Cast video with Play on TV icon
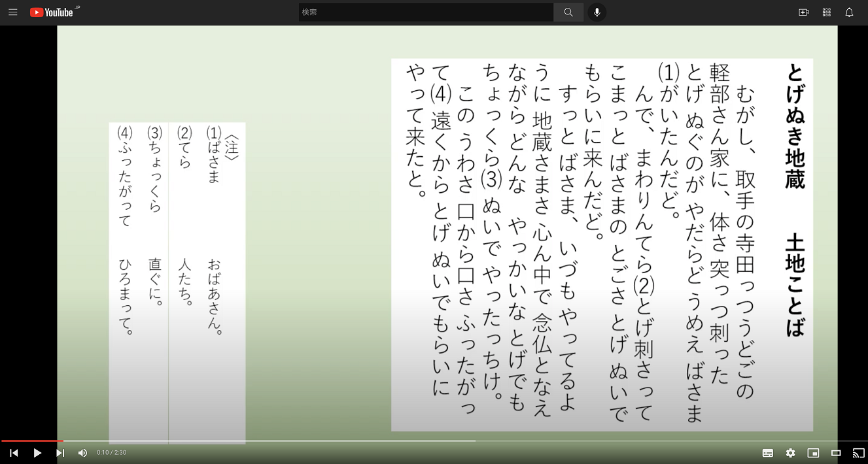The image size is (868, 464). coord(859,453)
